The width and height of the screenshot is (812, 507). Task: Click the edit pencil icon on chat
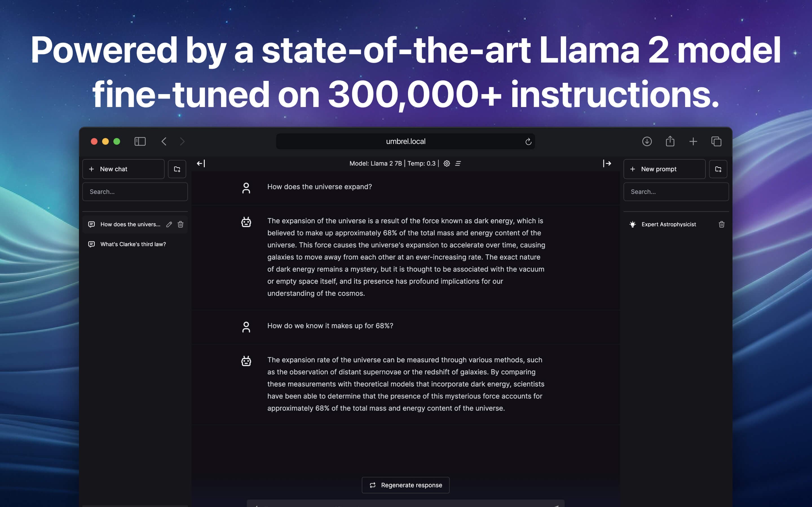pyautogui.click(x=169, y=224)
